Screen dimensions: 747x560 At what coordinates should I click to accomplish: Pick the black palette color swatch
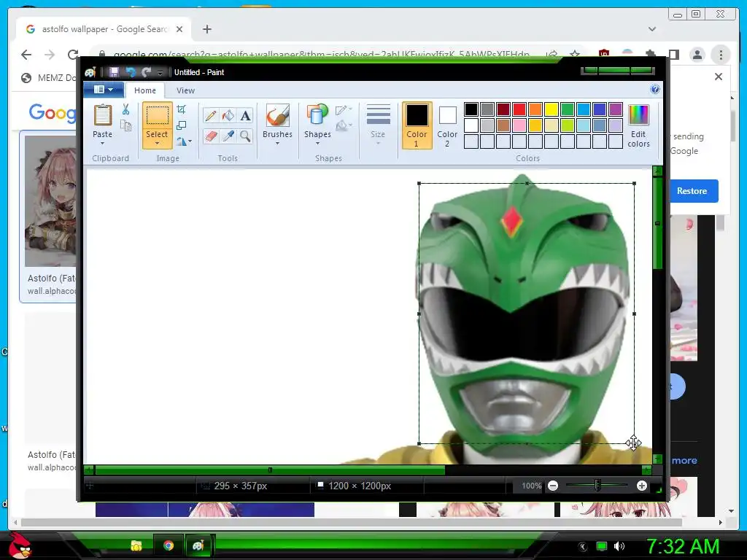click(471, 109)
